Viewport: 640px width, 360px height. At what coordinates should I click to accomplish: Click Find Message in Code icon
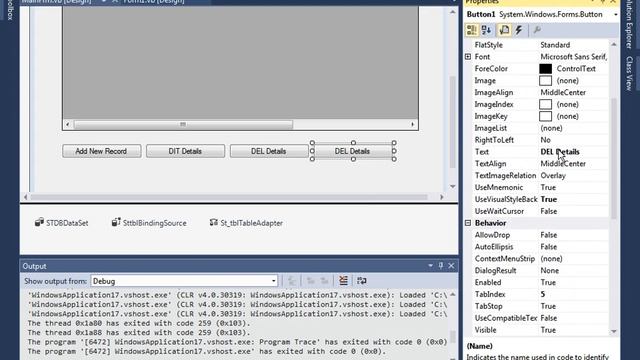click(x=292, y=281)
